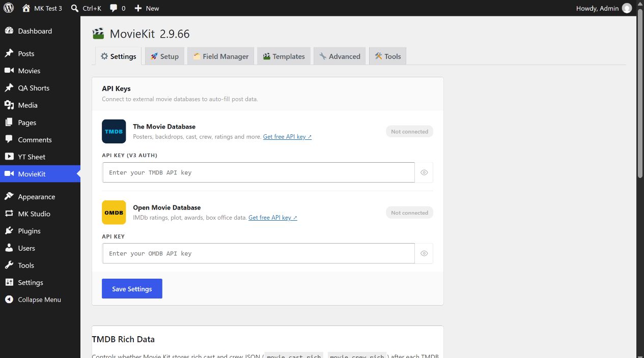Click the YT Sheet play icon
The height and width of the screenshot is (358, 644).
pyautogui.click(x=9, y=157)
